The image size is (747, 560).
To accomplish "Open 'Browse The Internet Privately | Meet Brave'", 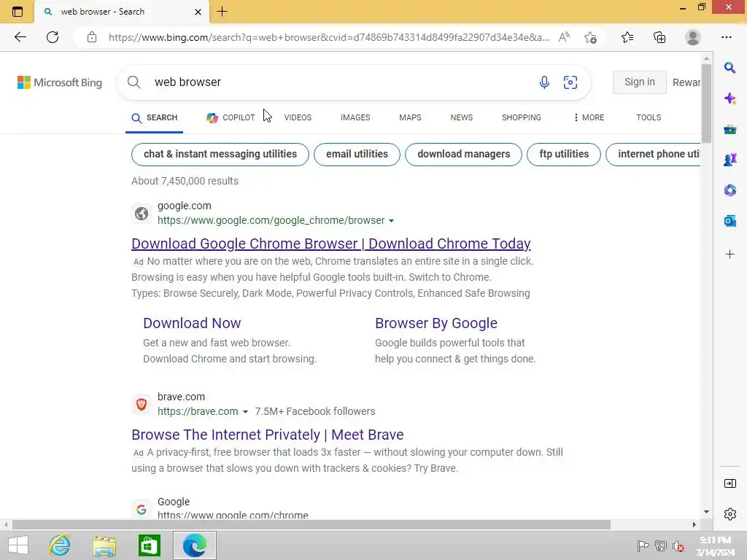I will [x=267, y=435].
